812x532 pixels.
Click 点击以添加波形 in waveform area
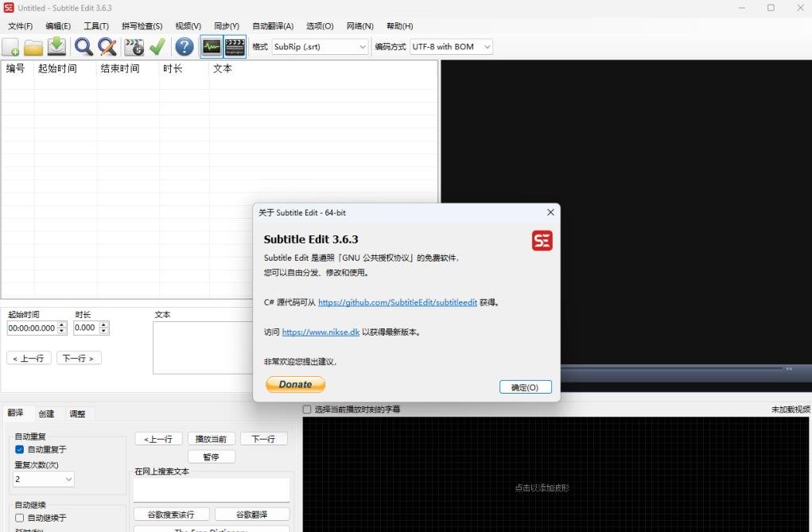[x=542, y=487]
